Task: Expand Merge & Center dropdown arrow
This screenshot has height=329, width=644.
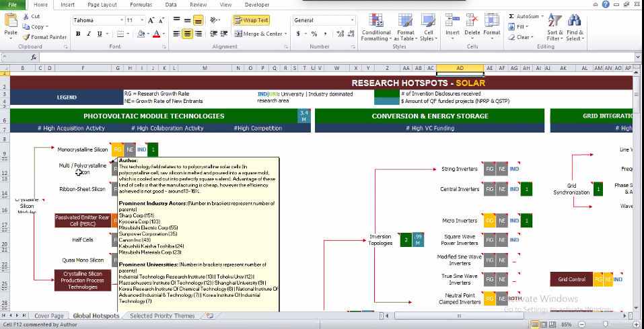Action: click(x=285, y=34)
